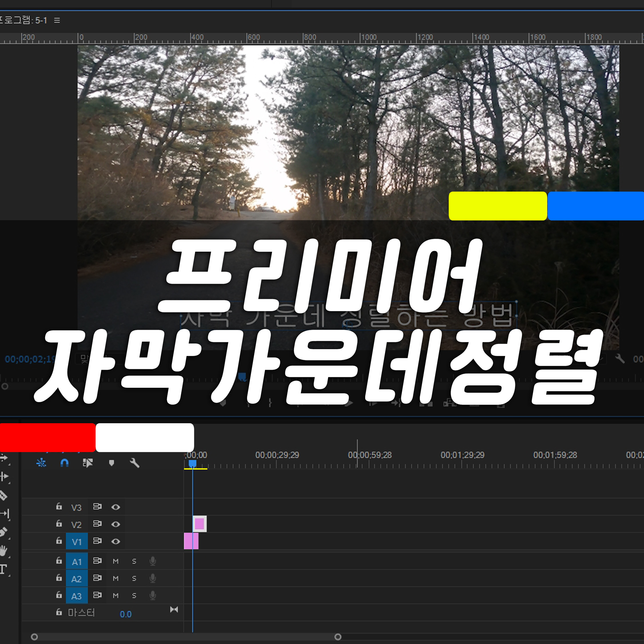Open Timeline Display Settings wrench

[134, 463]
